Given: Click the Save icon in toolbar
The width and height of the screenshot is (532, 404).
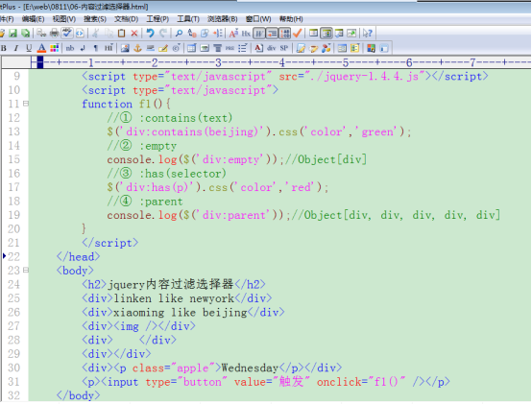Looking at the screenshot, I should coord(12,33).
